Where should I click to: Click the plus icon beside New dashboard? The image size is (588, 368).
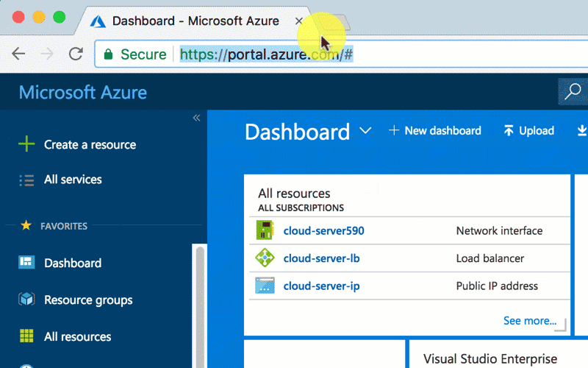(x=394, y=130)
